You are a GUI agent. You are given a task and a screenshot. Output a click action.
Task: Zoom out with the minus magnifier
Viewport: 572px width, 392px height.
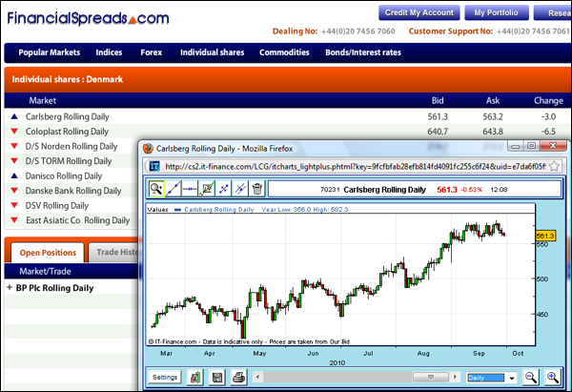(x=531, y=378)
